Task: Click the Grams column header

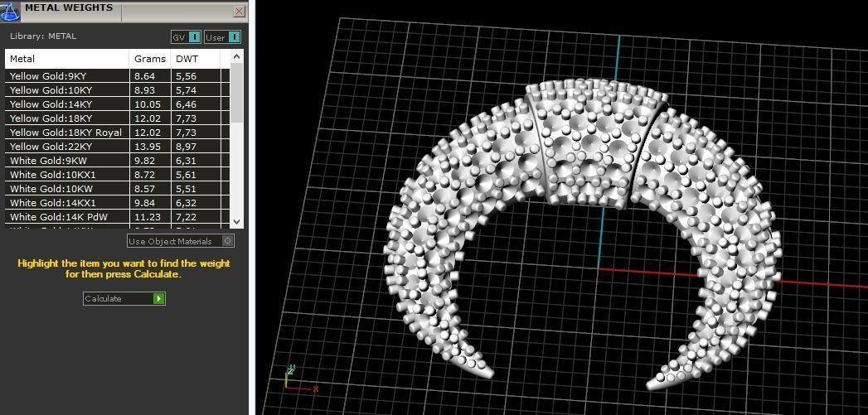Action: (150, 59)
